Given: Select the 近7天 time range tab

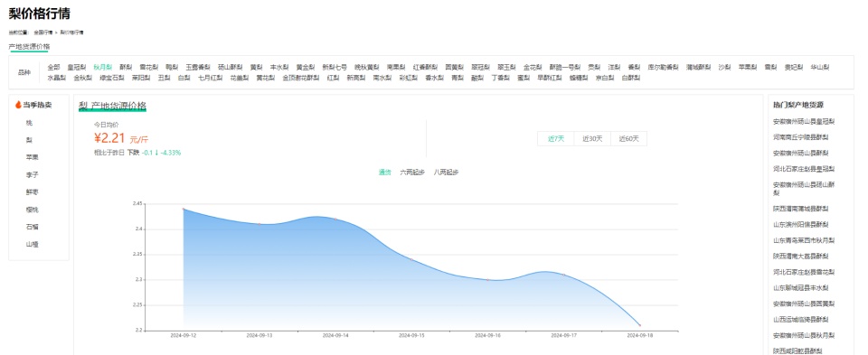Looking at the screenshot, I should 556,139.
